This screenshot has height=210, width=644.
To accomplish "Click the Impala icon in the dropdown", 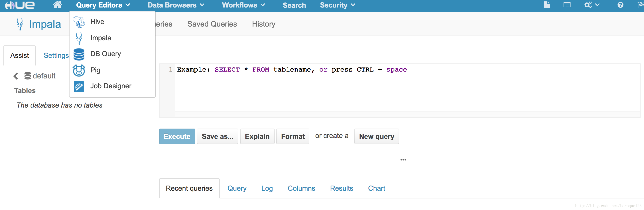I will pyautogui.click(x=79, y=38).
